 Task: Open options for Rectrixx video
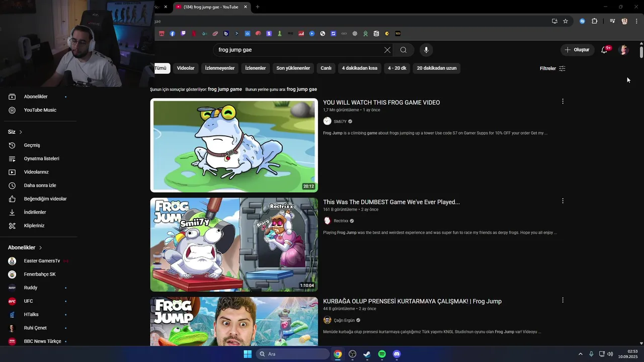[x=562, y=201]
